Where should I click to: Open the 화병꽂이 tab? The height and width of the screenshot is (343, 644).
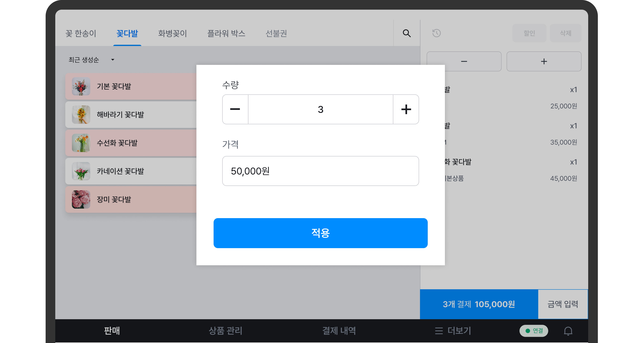tap(172, 33)
